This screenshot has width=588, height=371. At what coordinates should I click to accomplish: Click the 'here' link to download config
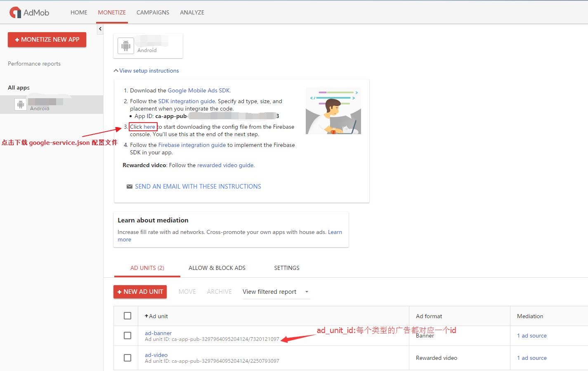click(149, 127)
